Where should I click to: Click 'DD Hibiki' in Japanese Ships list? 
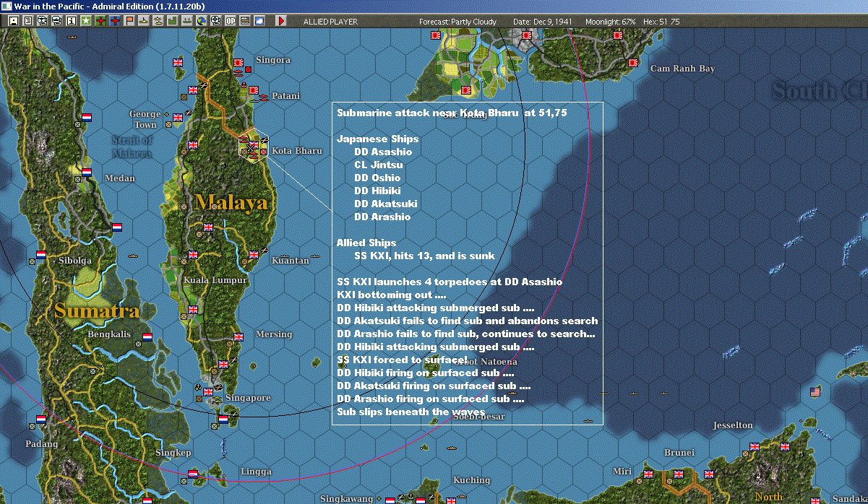379,191
